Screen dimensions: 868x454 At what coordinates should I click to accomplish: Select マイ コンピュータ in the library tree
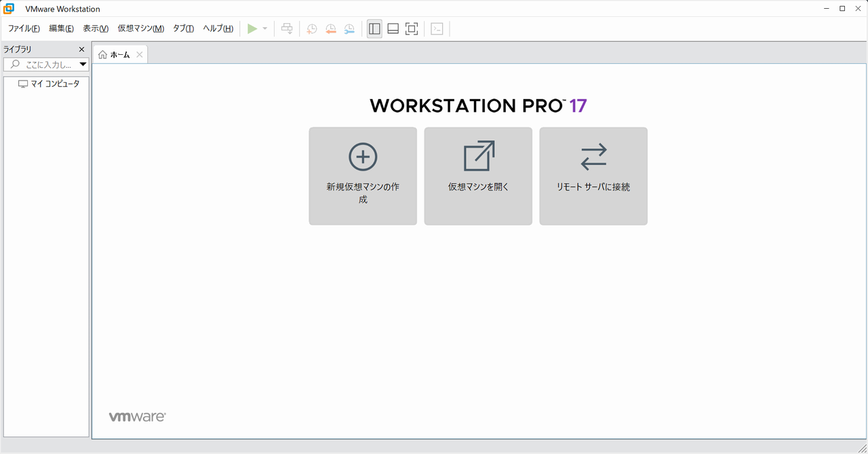point(54,84)
